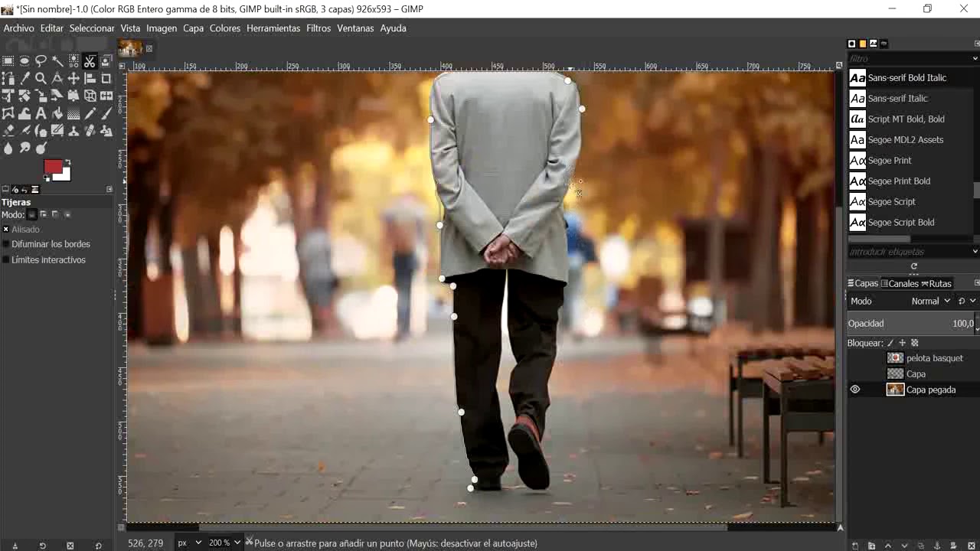Select the Cage Transform tool
Image resolution: width=980 pixels, height=551 pixels.
pos(8,113)
